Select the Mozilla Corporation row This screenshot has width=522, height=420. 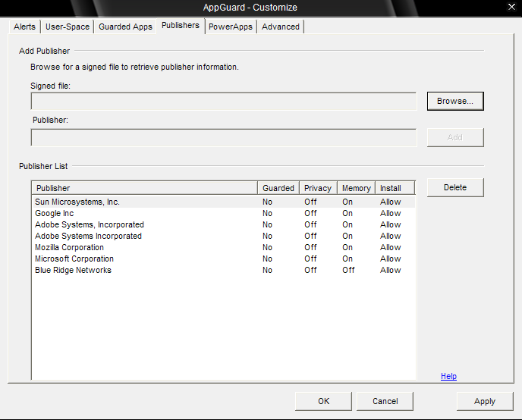[224, 247]
